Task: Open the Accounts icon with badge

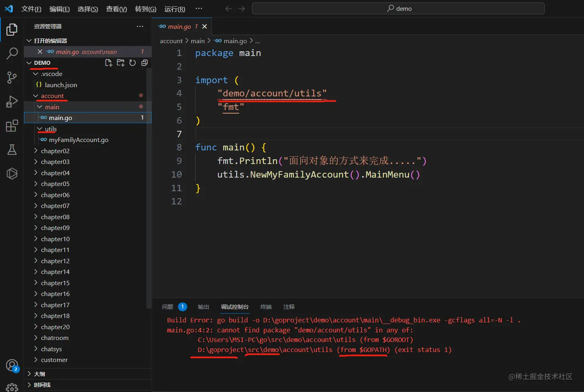Action: (x=12, y=365)
